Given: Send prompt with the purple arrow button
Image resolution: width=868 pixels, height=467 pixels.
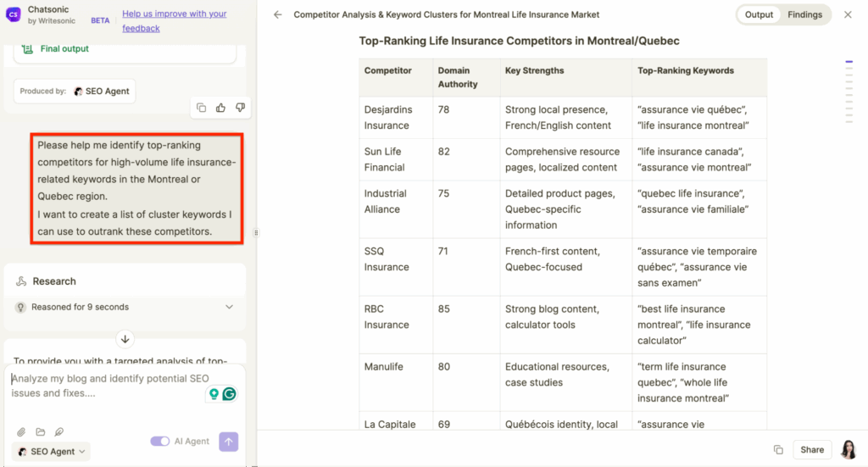Looking at the screenshot, I should 229,442.
